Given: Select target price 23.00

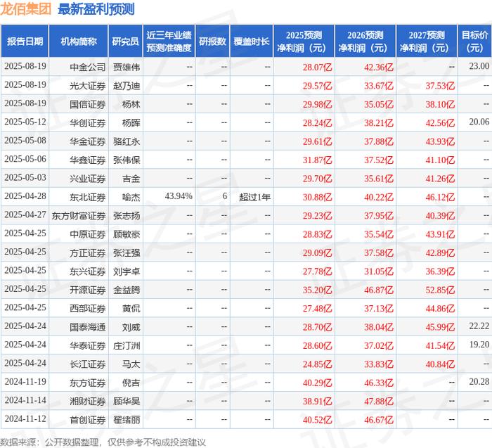Looking at the screenshot, I should pos(479,66).
